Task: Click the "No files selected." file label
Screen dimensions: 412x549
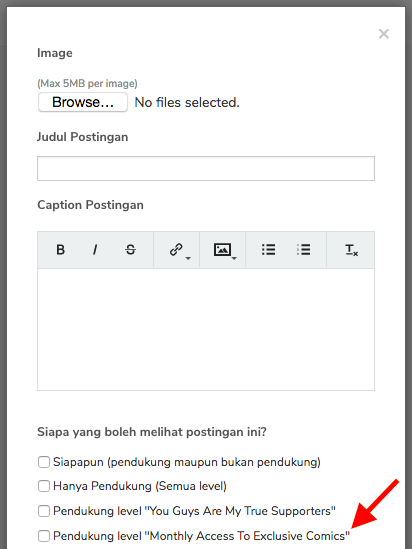Action: coord(187,103)
